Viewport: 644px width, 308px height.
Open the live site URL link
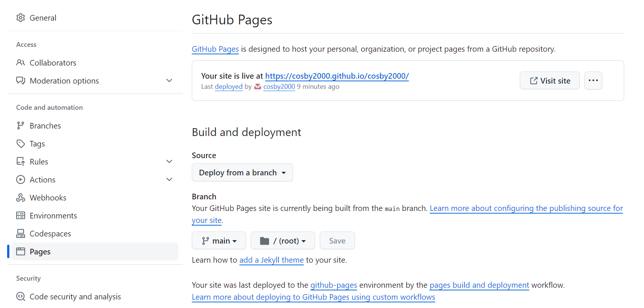(337, 76)
